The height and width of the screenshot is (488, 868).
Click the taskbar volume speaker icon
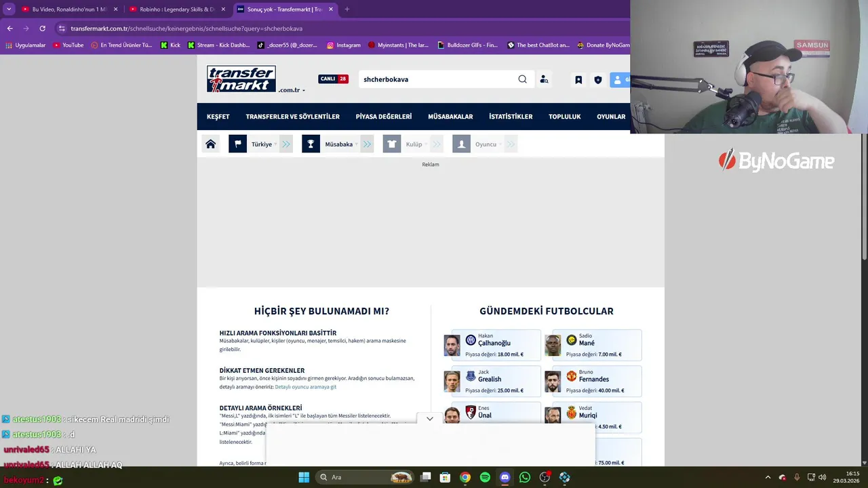(822, 477)
